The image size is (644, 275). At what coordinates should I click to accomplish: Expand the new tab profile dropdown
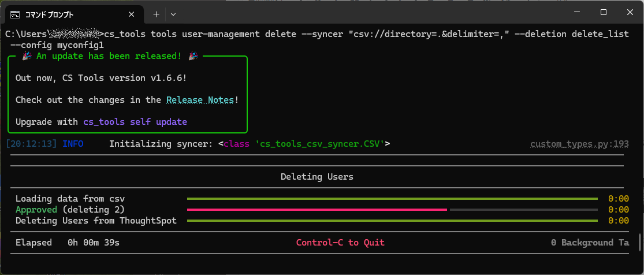pyautogui.click(x=173, y=13)
